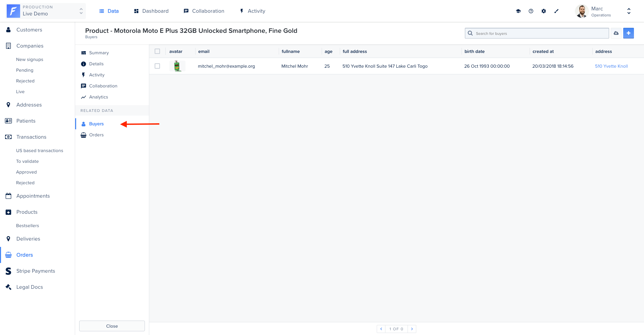
Task: Open the graduation cap learning icon
Action: coord(518,11)
